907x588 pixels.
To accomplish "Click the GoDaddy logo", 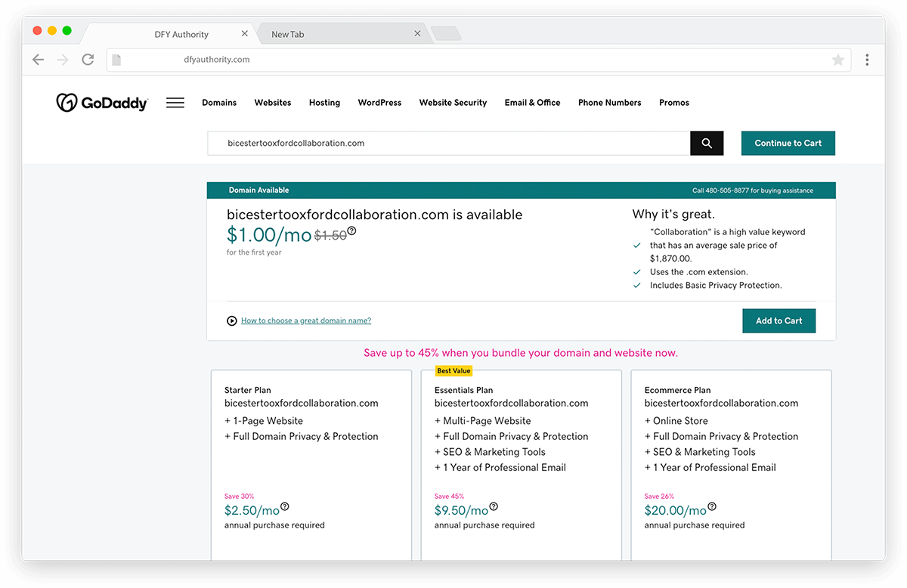I will [x=102, y=103].
